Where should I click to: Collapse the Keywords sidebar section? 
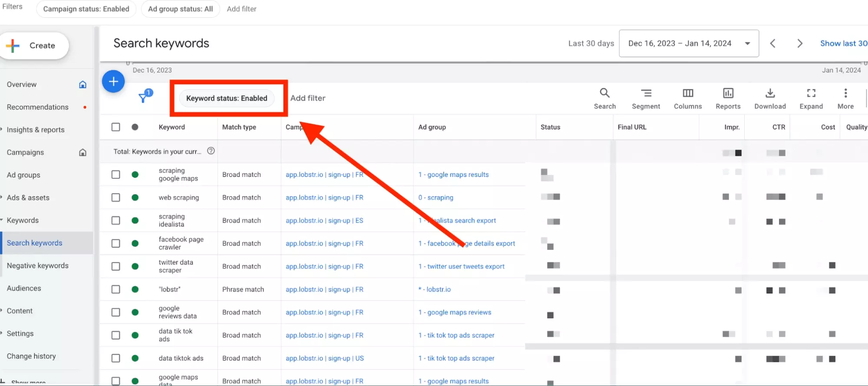click(x=23, y=220)
